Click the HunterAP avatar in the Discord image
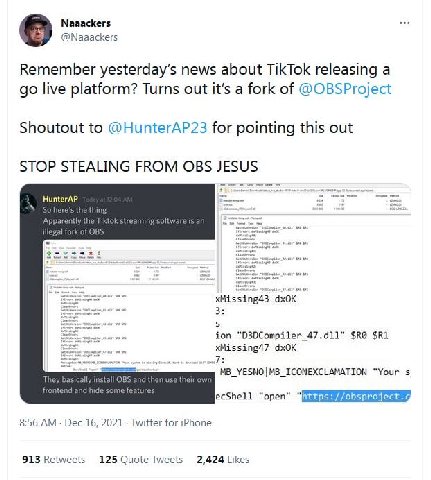Viewport: 431px width, 480px height. (29, 203)
